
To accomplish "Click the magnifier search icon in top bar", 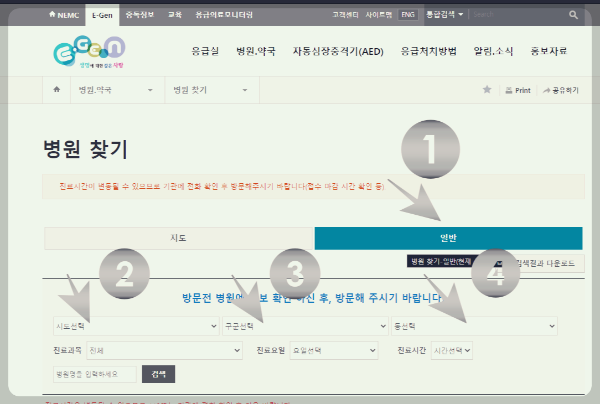I will 573,15.
